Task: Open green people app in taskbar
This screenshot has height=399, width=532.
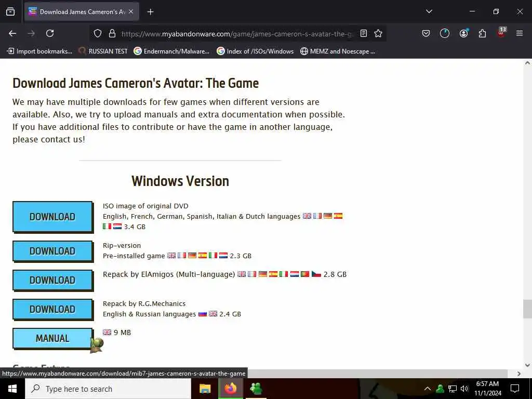Action: 256,389
